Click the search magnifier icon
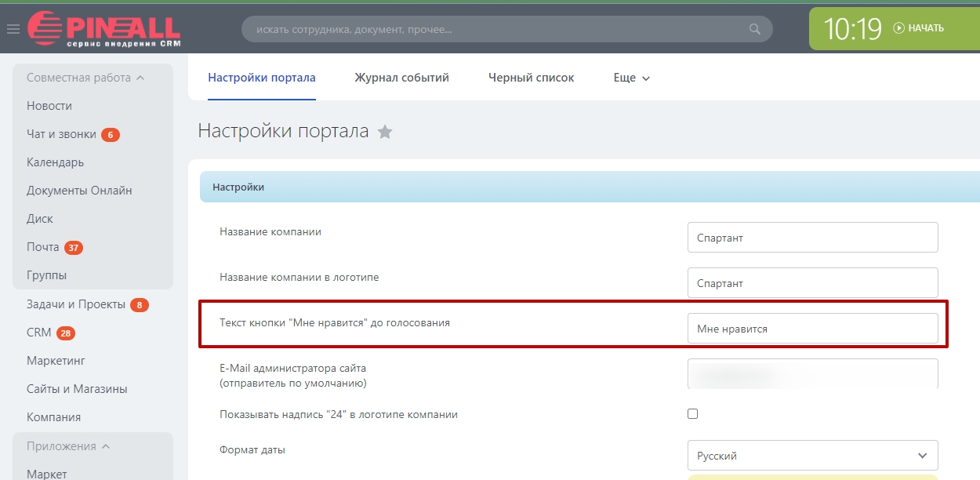980x480 pixels. pos(755,30)
